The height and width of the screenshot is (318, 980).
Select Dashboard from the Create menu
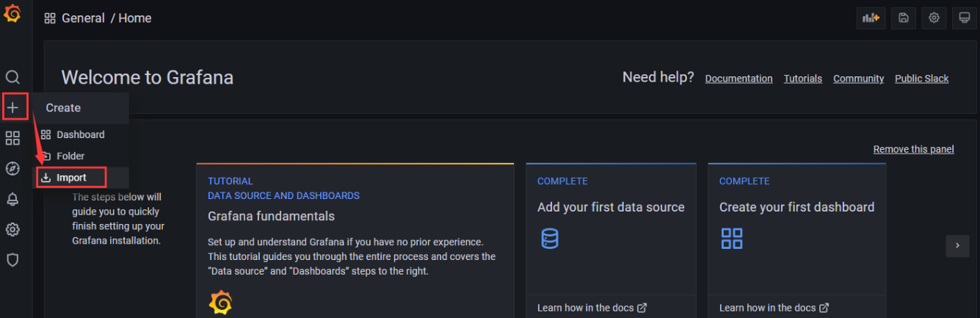tap(81, 134)
